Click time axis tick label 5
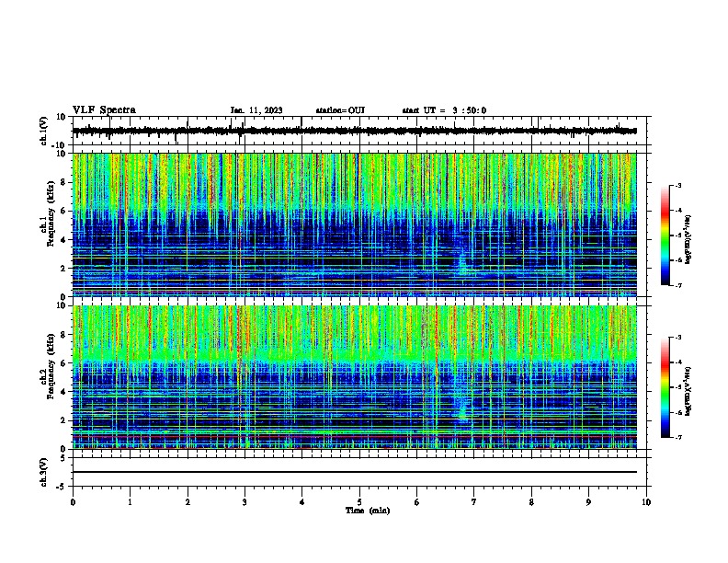 [359, 502]
